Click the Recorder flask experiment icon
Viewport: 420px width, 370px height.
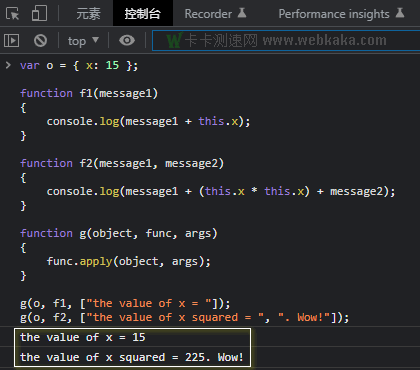pos(242,13)
